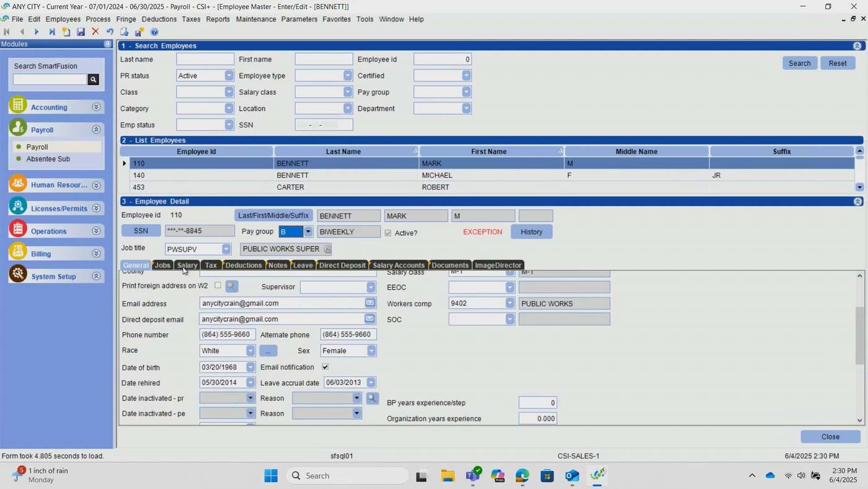Click SSN button
This screenshot has height=489, width=868.
click(141, 231)
